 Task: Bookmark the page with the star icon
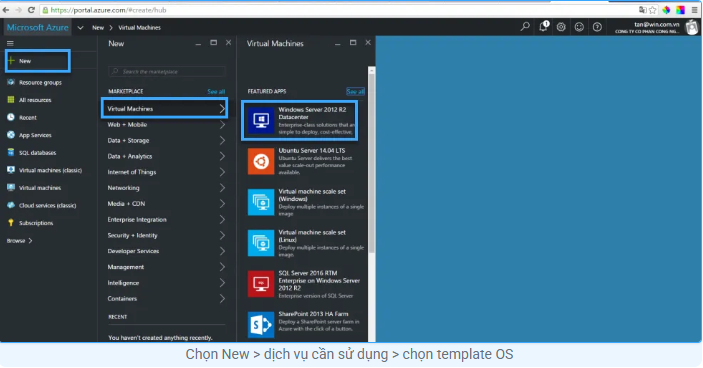(x=652, y=10)
